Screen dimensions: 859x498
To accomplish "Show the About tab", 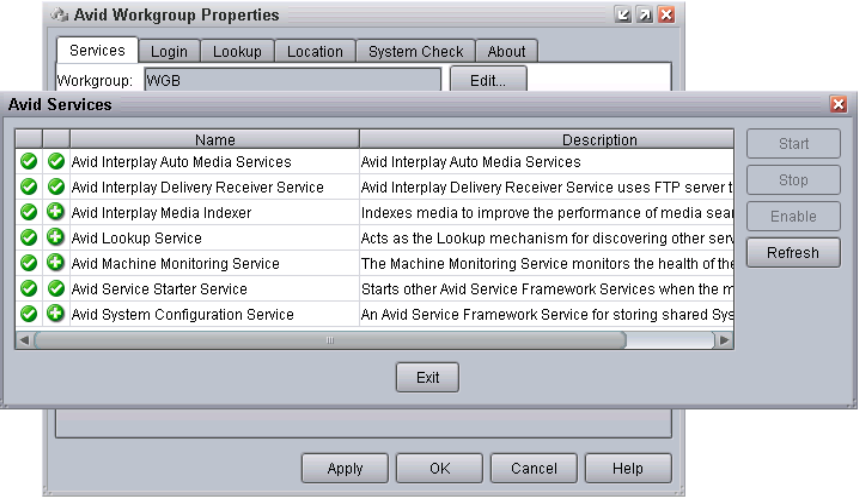I will [x=506, y=51].
